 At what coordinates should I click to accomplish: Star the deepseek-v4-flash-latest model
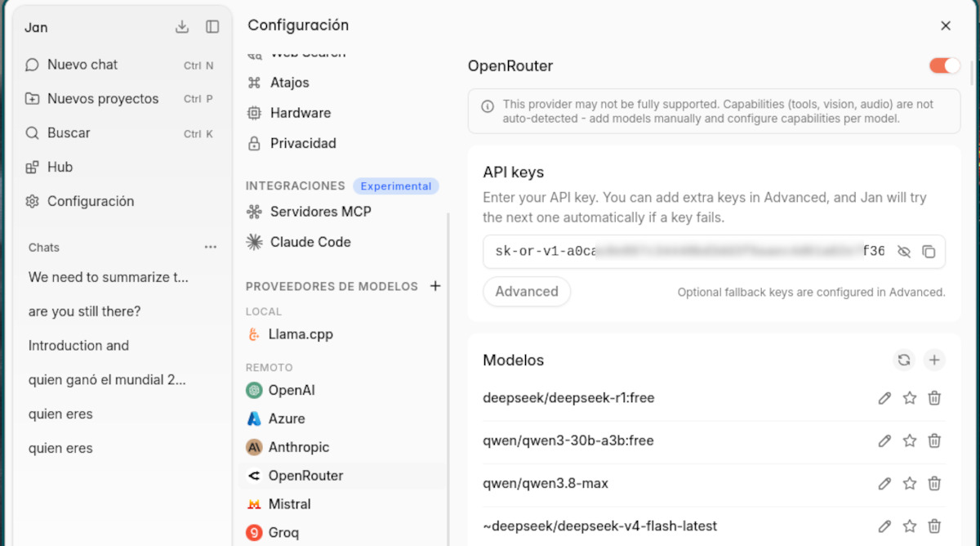[910, 526]
